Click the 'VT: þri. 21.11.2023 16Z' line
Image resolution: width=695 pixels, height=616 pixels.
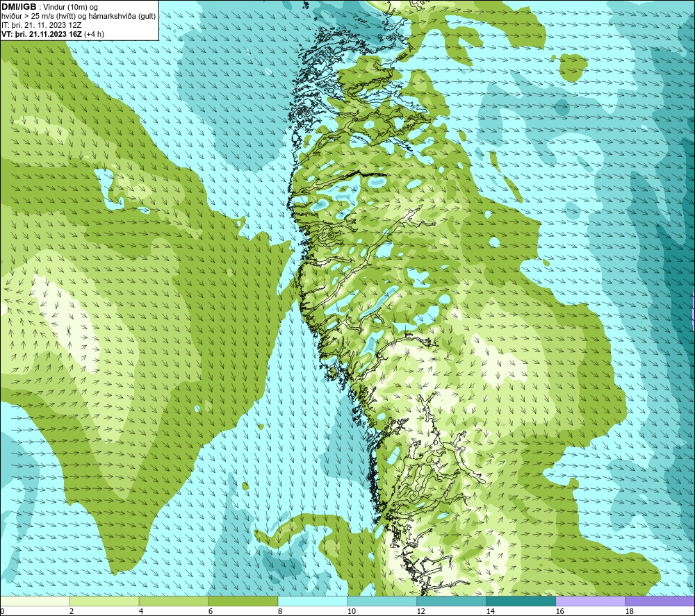click(x=42, y=33)
